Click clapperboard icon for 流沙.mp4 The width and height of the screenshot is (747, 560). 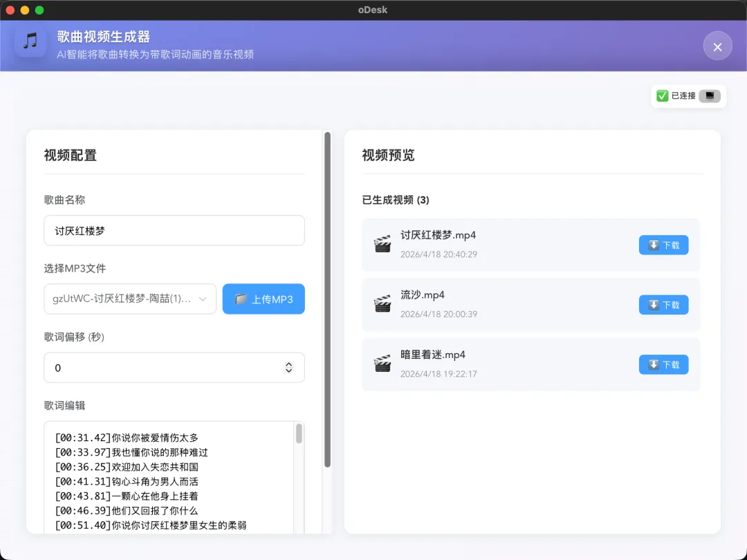click(x=382, y=305)
